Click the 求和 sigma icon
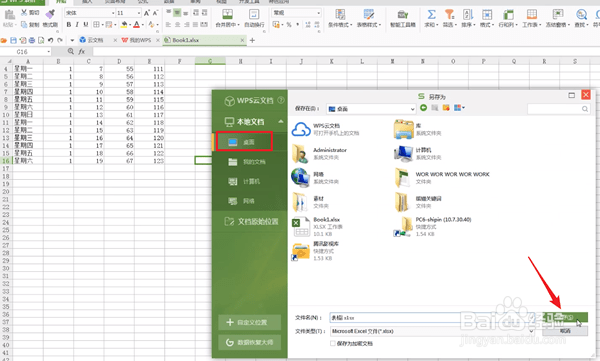The height and width of the screenshot is (361, 600). [431, 15]
